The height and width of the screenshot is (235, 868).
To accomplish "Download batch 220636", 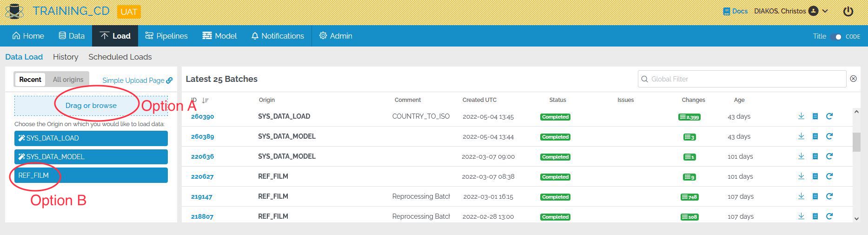I will point(801,156).
